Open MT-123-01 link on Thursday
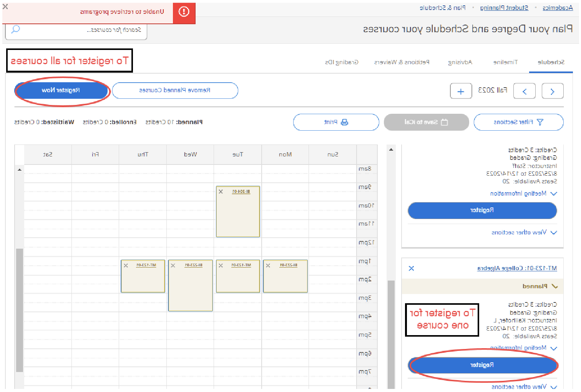Viewport: 581px width, 392px height. 146,266
